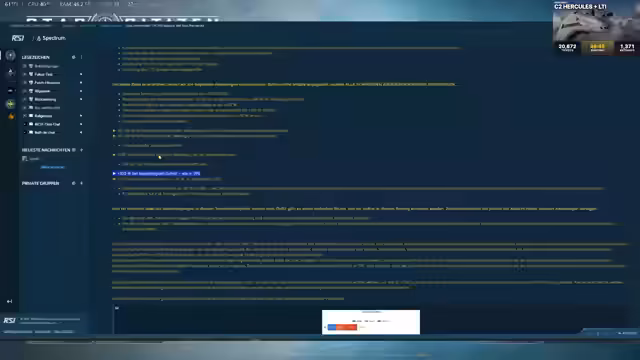
Task: Expand the Patch-Hinweise bookmark arrow
Action: tap(81, 82)
